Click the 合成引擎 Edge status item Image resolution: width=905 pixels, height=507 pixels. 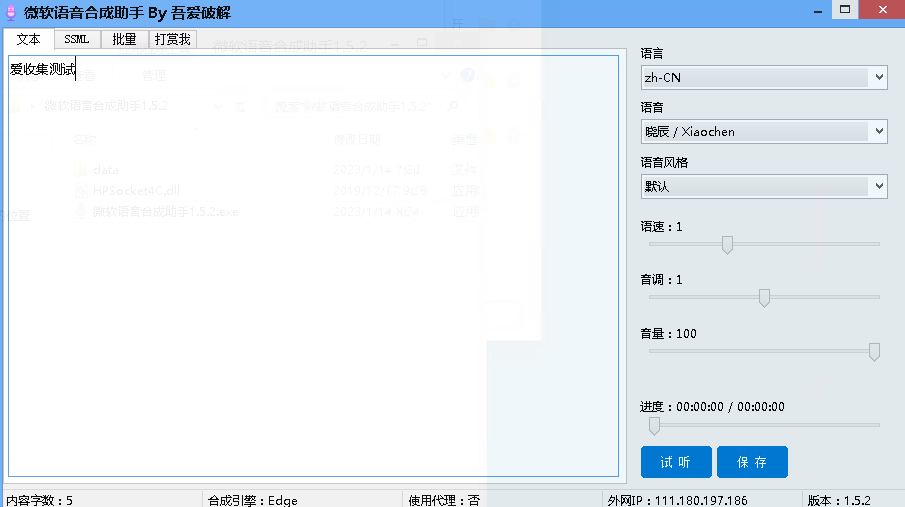(x=252, y=500)
